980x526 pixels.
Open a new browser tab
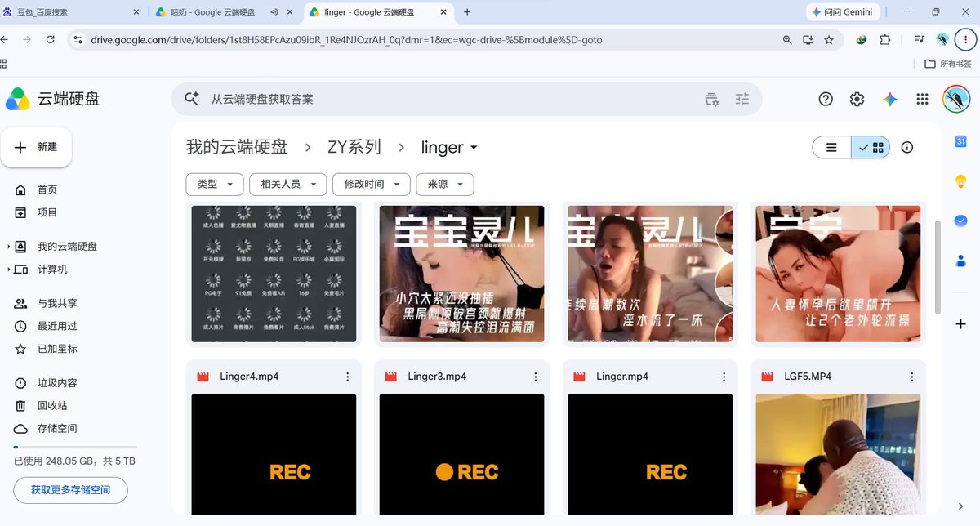click(467, 12)
